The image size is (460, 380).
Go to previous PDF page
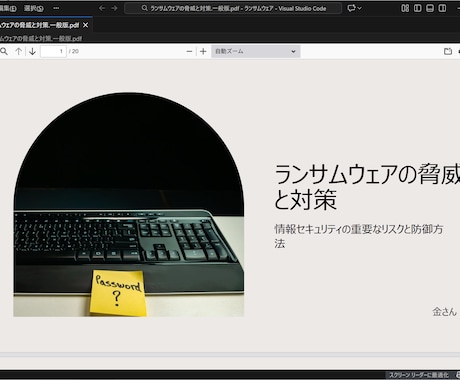[19, 51]
